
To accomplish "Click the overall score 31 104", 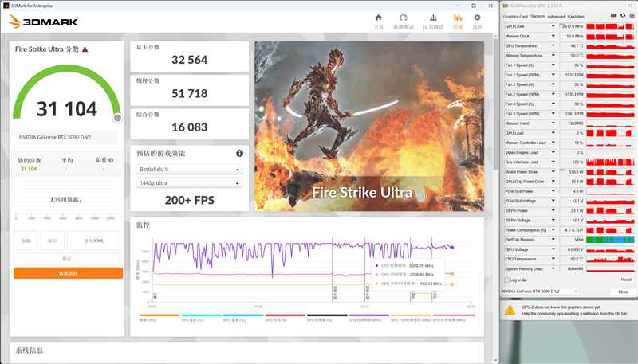I will point(67,109).
